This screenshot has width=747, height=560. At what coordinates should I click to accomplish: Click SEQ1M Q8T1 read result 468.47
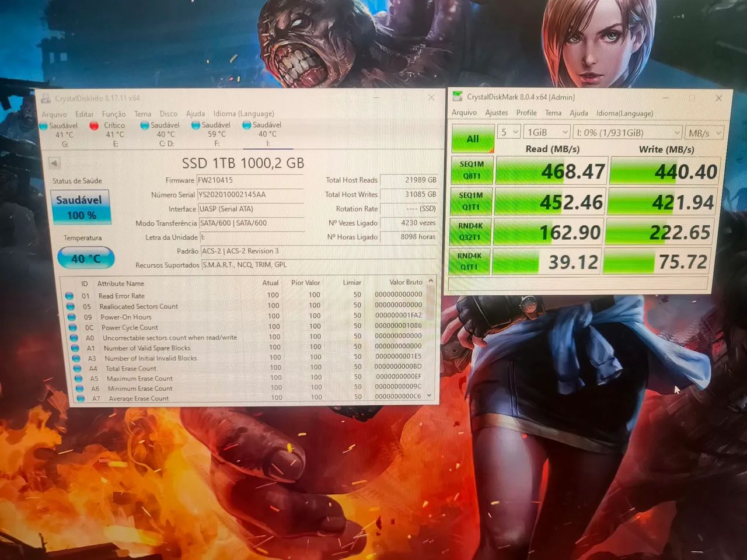coord(550,171)
